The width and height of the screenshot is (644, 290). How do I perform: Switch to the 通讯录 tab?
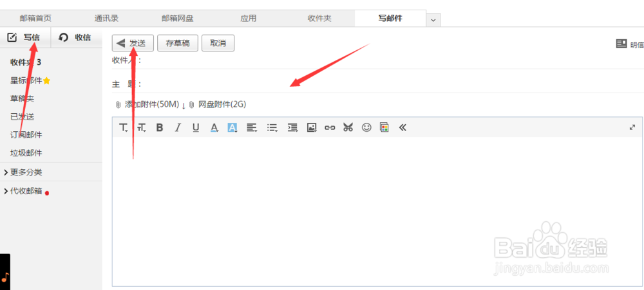point(106,18)
